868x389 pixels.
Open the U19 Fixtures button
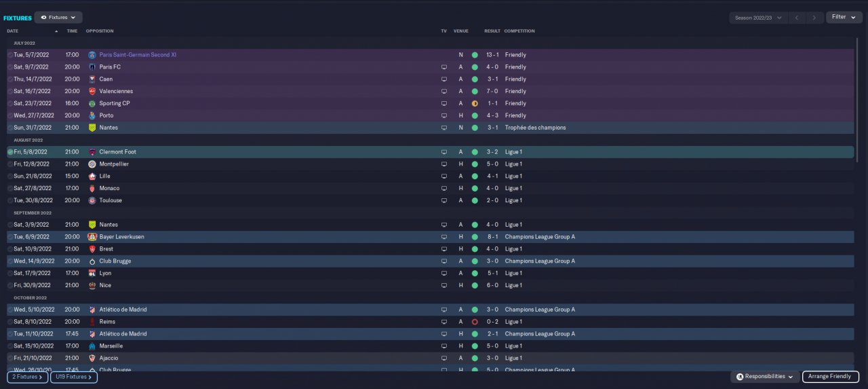tap(74, 376)
